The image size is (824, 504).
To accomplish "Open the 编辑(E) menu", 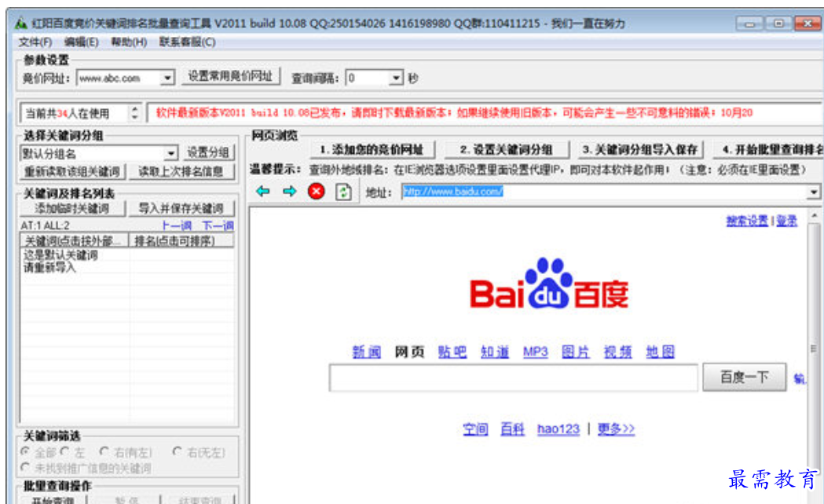I will pos(82,42).
